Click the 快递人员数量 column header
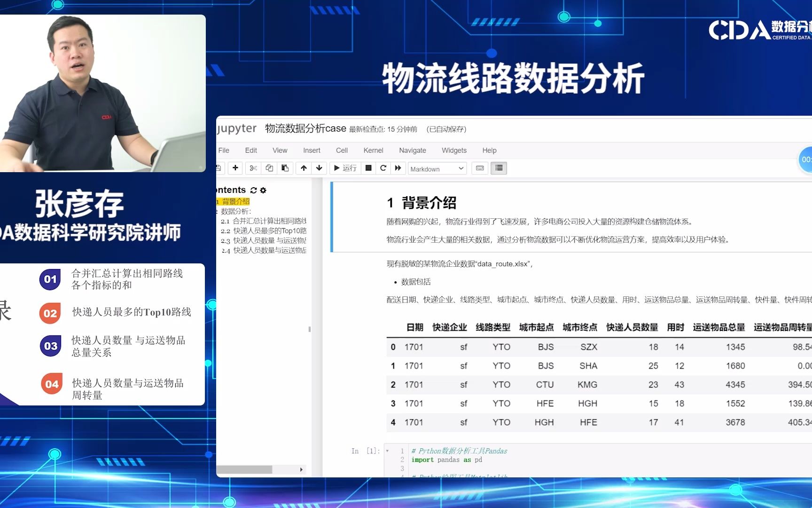Viewport: 812px width, 508px height. 632,327
